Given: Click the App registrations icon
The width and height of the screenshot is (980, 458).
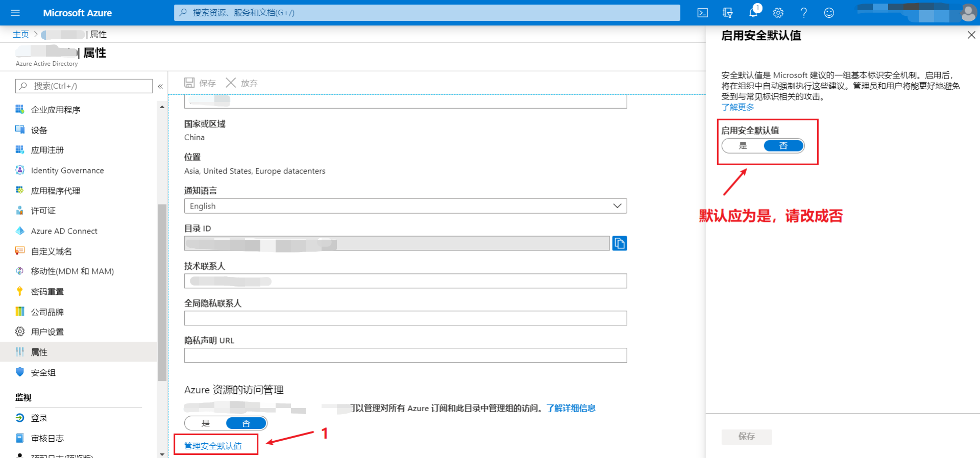Looking at the screenshot, I should pos(20,149).
